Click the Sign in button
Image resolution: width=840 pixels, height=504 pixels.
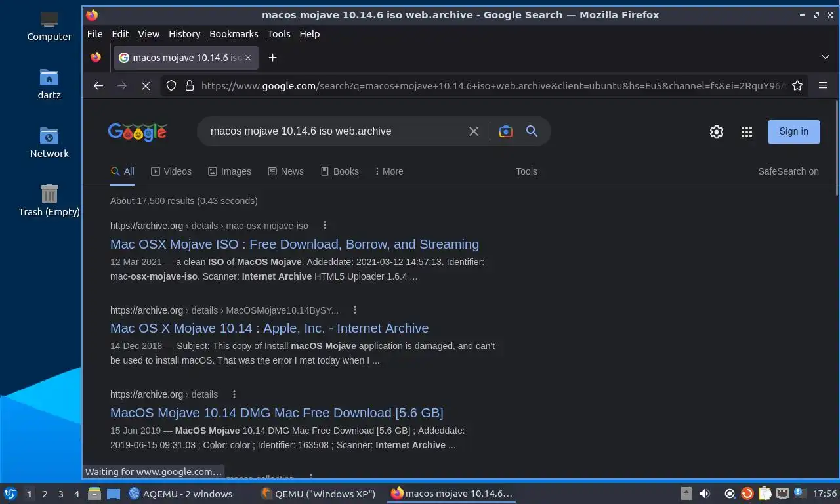pos(793,131)
